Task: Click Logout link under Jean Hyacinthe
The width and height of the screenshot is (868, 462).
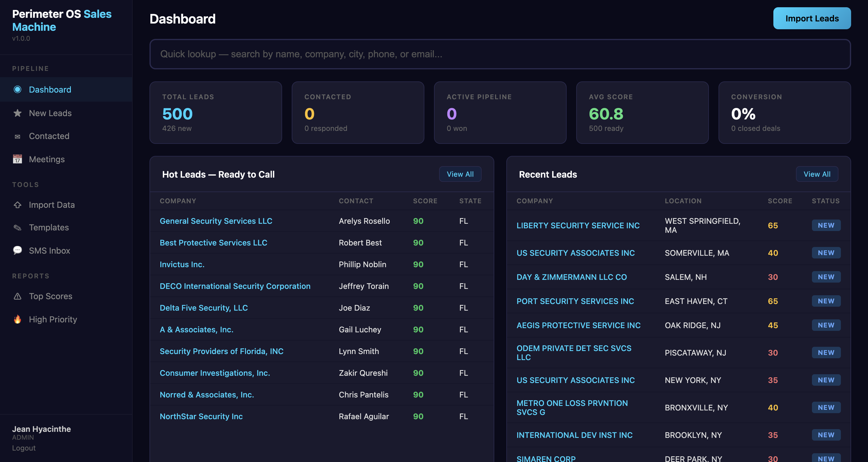Action: click(x=24, y=448)
